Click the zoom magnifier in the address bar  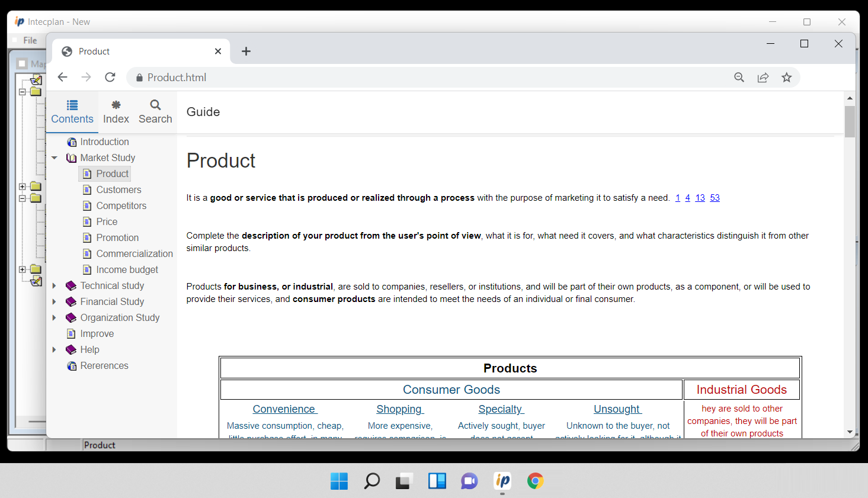point(739,77)
